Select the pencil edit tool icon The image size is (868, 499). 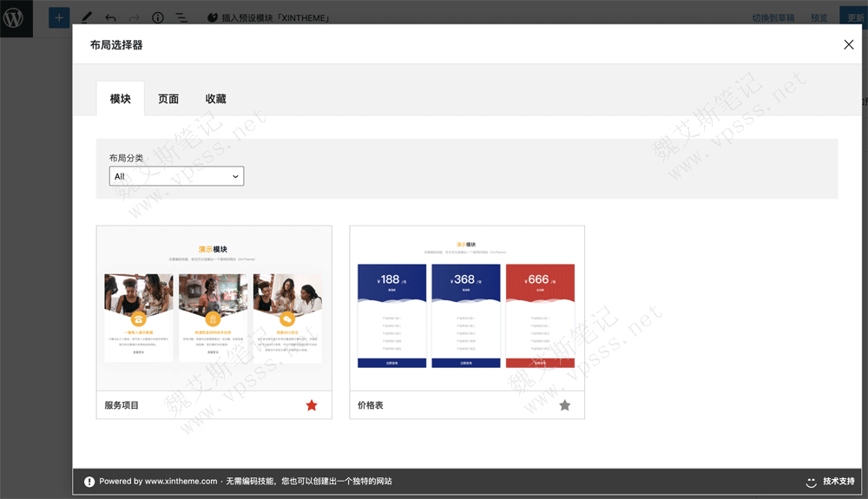tap(87, 17)
